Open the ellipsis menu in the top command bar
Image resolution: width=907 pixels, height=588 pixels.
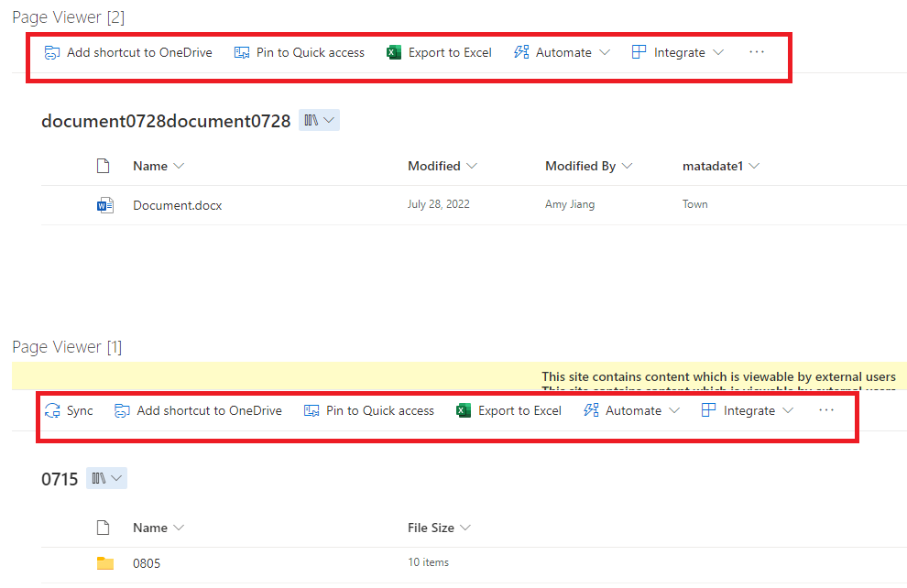coord(756,52)
